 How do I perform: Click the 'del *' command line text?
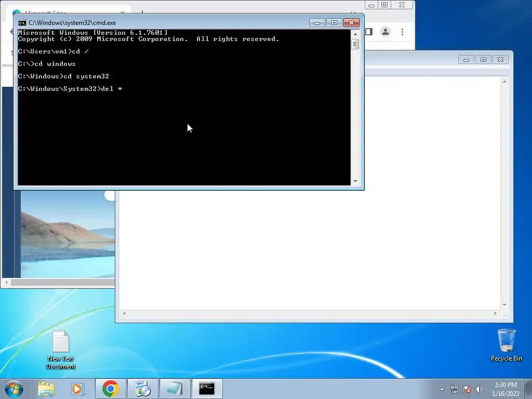112,89
